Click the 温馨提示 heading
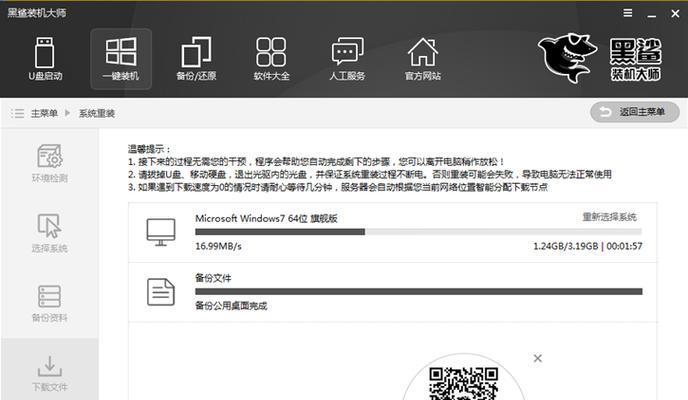This screenshot has width=688, height=400. click(x=149, y=149)
